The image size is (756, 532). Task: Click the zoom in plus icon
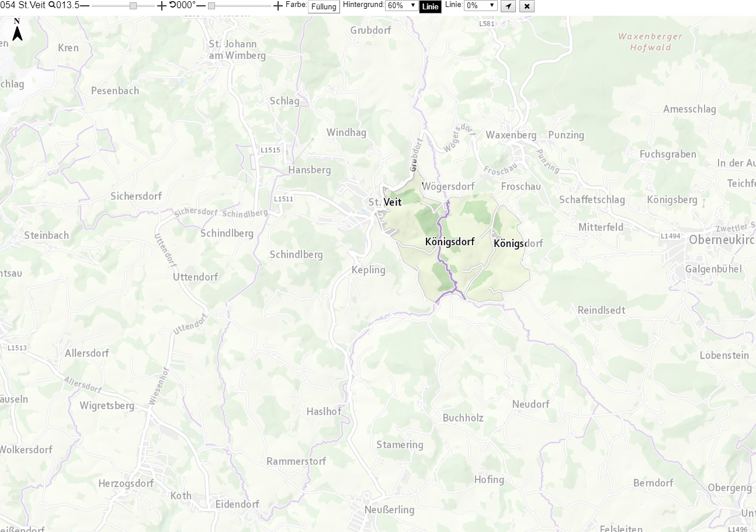162,5
